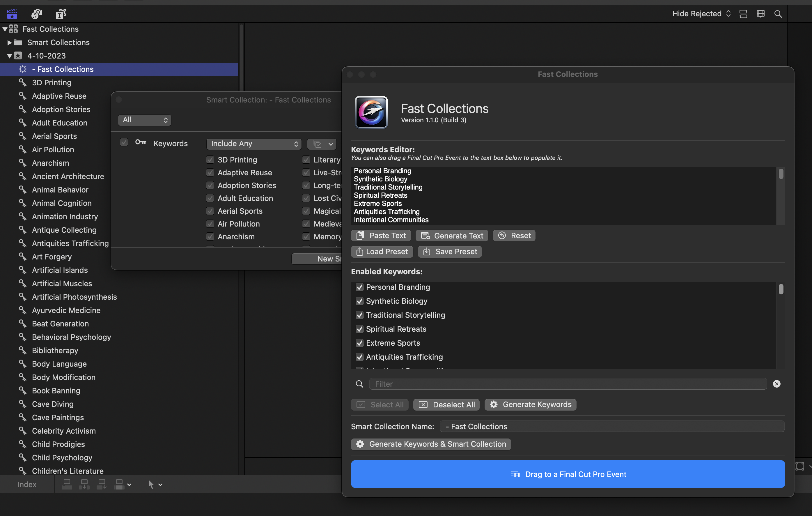Image resolution: width=812 pixels, height=516 pixels.
Task: Click the arrow select tool in the timeline bar
Action: (151, 485)
